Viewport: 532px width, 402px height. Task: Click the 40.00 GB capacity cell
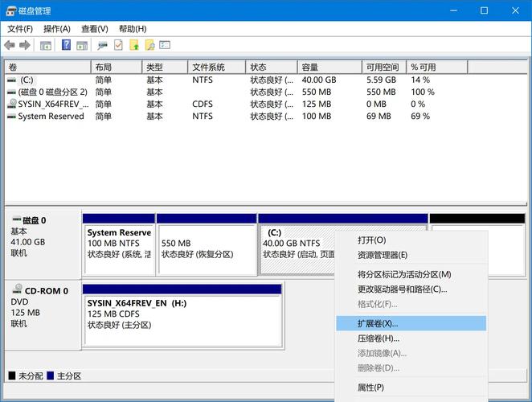point(319,80)
